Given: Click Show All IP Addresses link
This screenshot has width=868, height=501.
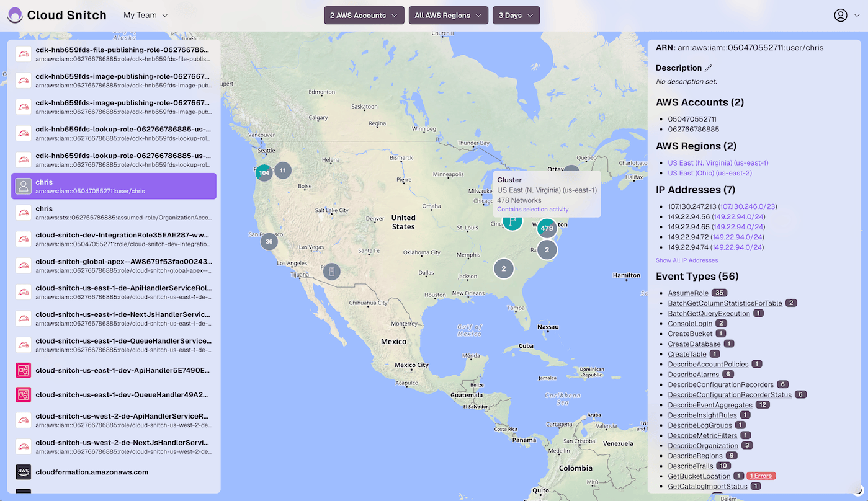Looking at the screenshot, I should [x=687, y=260].
